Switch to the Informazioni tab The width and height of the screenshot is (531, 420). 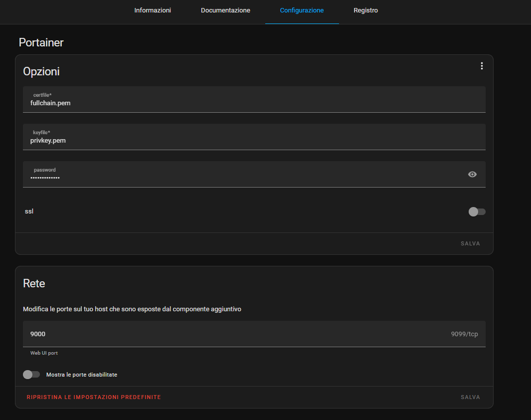point(153,10)
